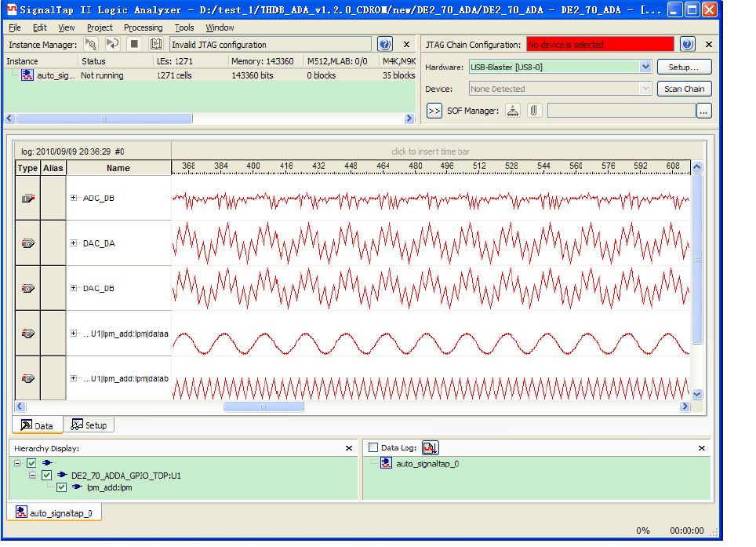
Task: Uncheck the DE2_70_ADDA_GPIO_TOP:U1 hierarchy checkbox
Action: coord(47,476)
